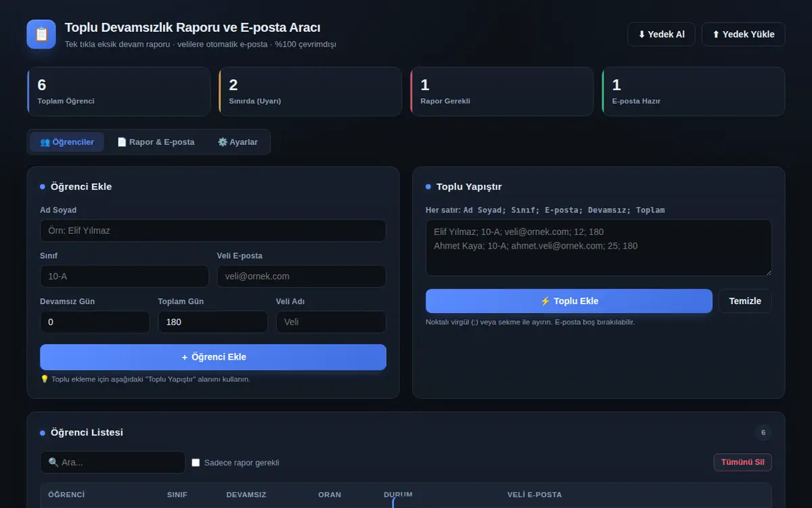This screenshot has height=508, width=812.
Task: Focus the Ad Soyad input field
Action: pyautogui.click(x=213, y=230)
